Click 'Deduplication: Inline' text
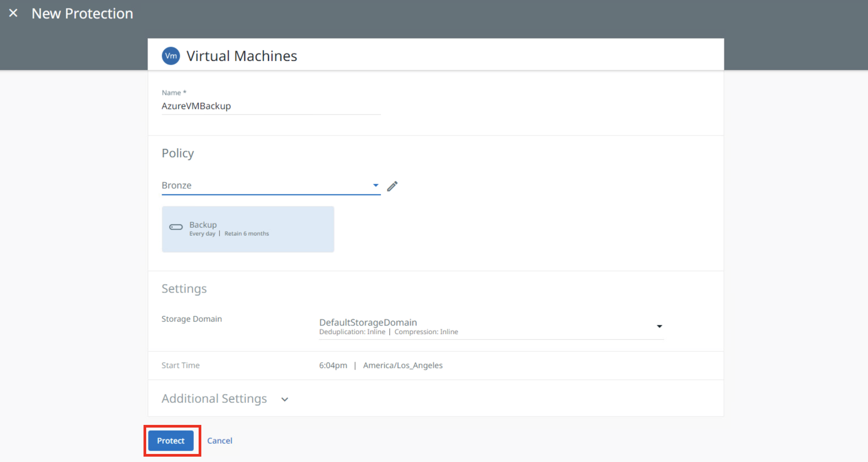868x462 pixels. coord(352,332)
